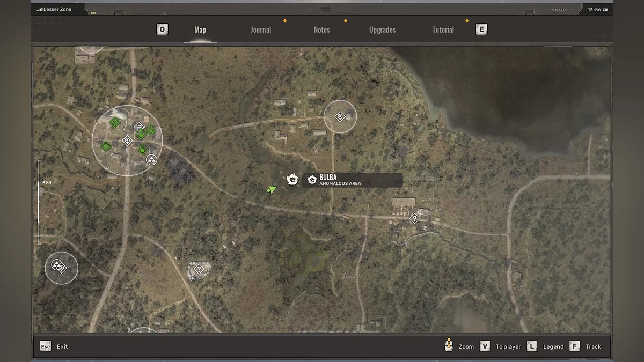Click the signal strength icon
The width and height of the screenshot is (644, 362).
click(x=40, y=9)
